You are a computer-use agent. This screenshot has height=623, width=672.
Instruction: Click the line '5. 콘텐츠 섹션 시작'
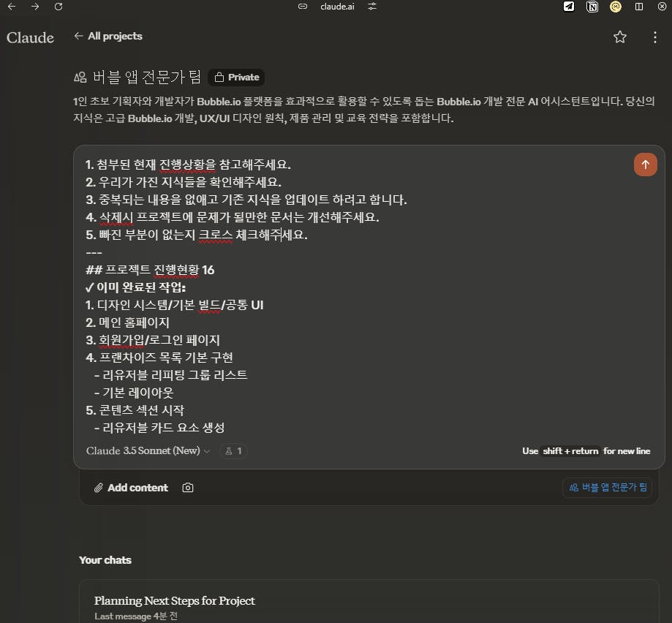point(135,410)
